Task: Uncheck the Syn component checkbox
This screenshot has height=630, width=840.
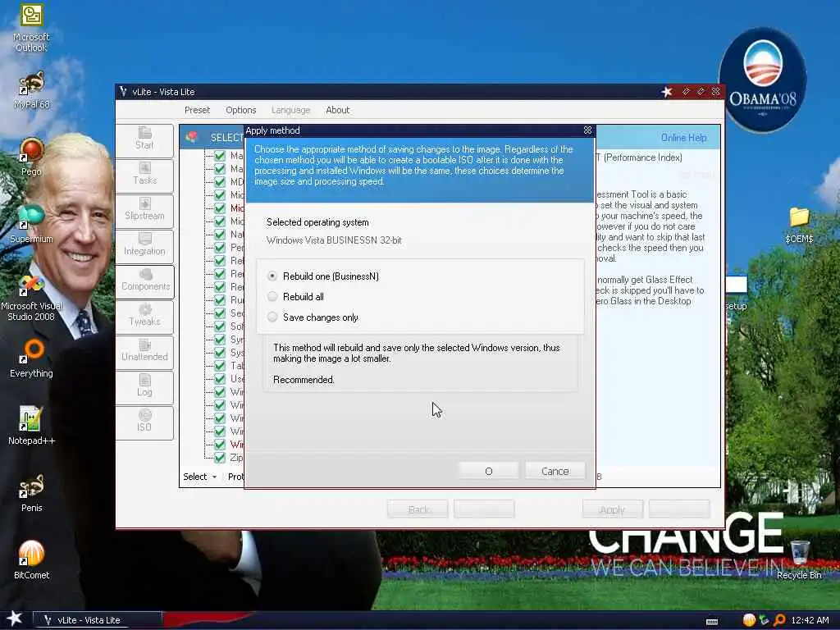Action: tap(220, 339)
